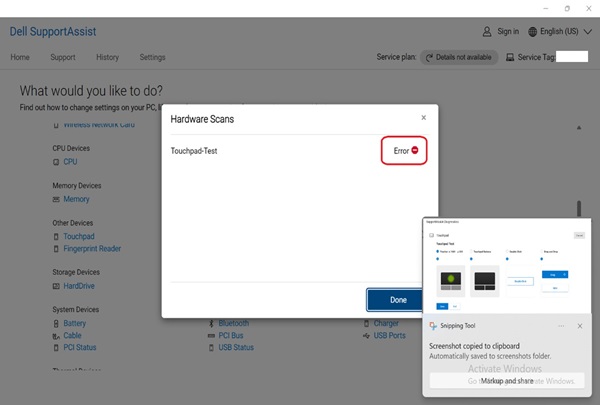This screenshot has height=405, width=600.
Task: Switch to the History tab
Action: [x=108, y=57]
